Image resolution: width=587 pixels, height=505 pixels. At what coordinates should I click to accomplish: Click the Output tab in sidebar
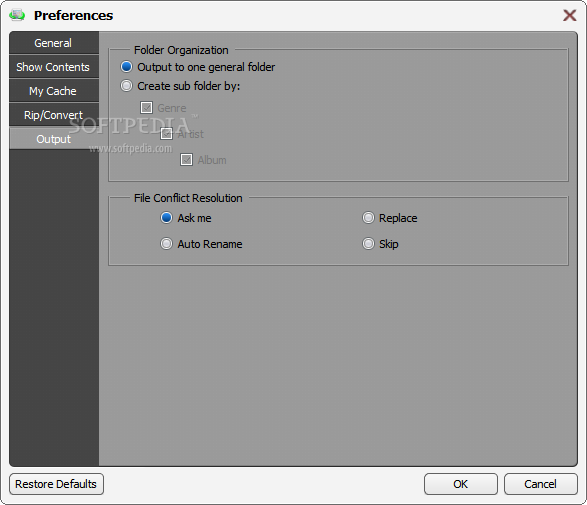pos(54,139)
